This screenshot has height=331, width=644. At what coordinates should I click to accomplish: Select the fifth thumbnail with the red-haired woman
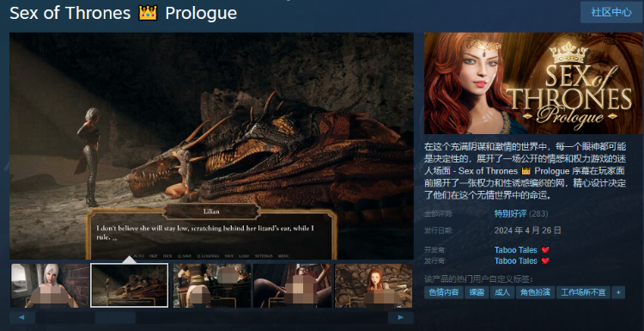374,285
